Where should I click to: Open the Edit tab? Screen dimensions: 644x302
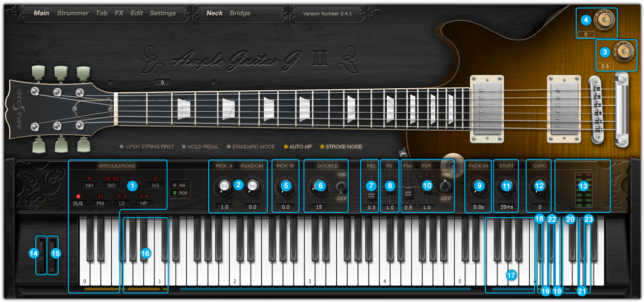point(137,13)
